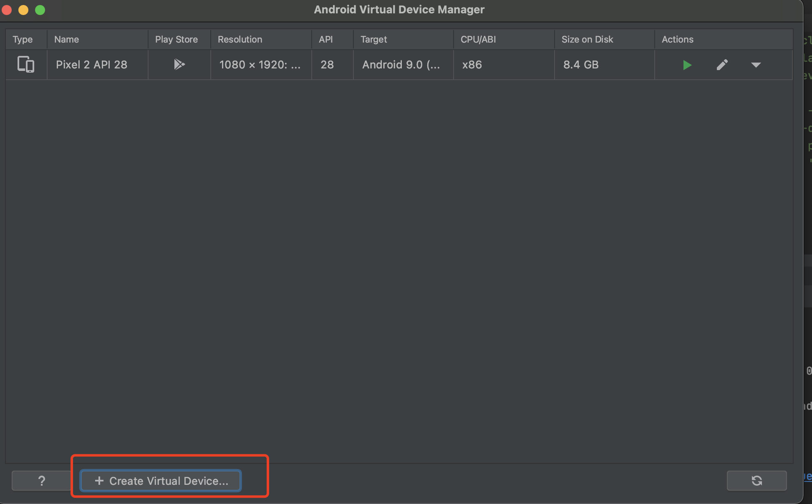Click the Play Store column header
812x504 pixels.
[177, 39]
